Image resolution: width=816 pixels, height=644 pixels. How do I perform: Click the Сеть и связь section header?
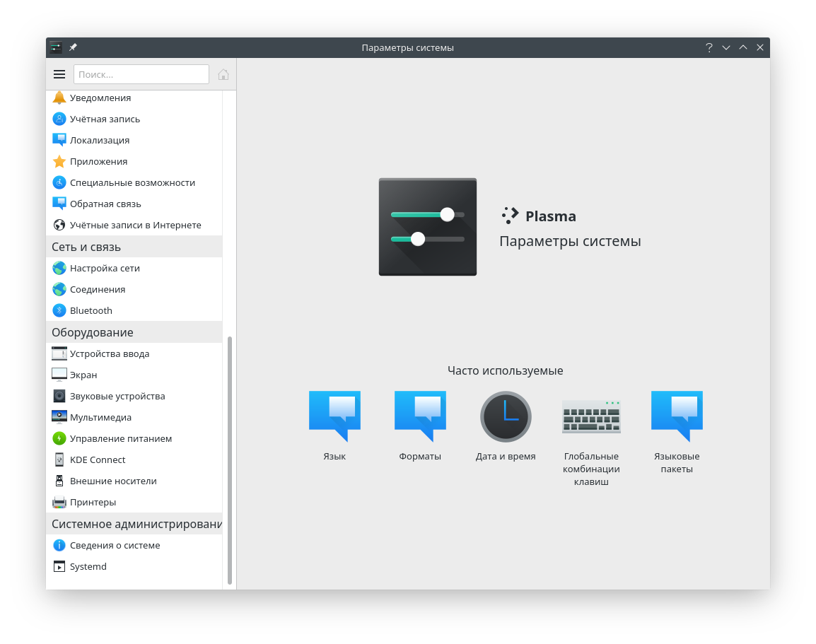click(x=134, y=247)
